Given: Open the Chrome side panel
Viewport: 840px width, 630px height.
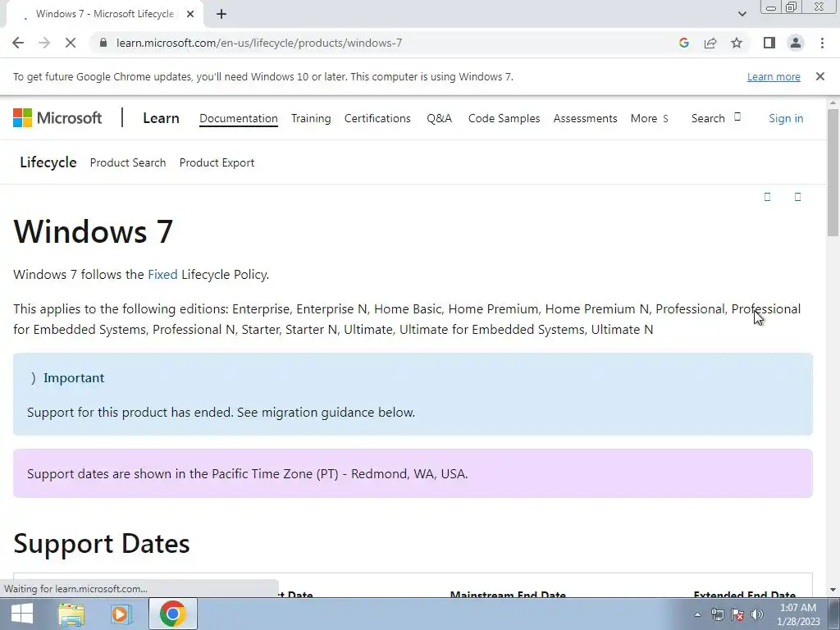Looking at the screenshot, I should tap(769, 43).
